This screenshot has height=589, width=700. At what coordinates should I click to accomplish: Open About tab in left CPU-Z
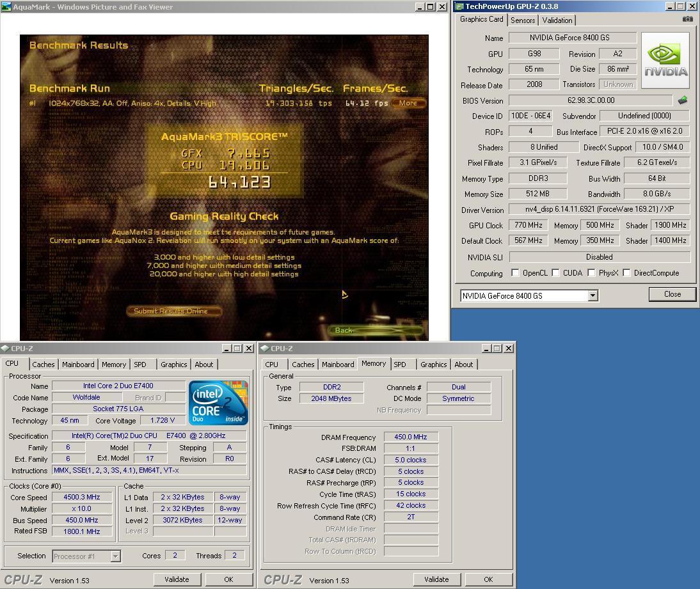point(204,365)
